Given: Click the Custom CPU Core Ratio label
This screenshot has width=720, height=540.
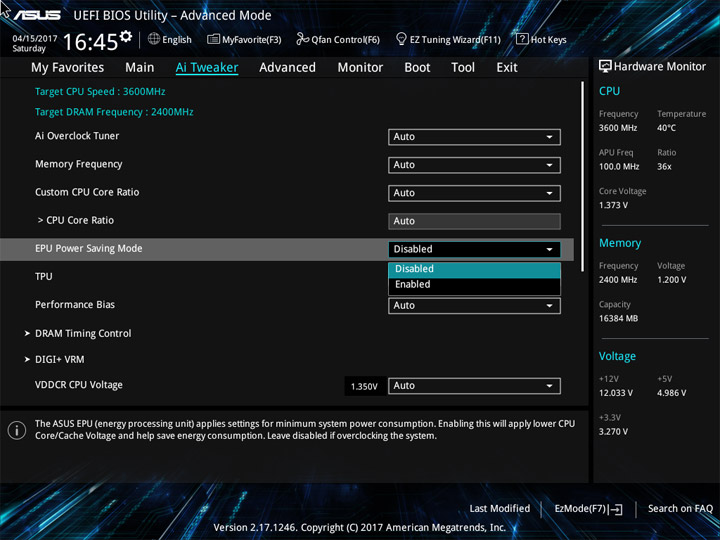Looking at the screenshot, I should tap(87, 192).
